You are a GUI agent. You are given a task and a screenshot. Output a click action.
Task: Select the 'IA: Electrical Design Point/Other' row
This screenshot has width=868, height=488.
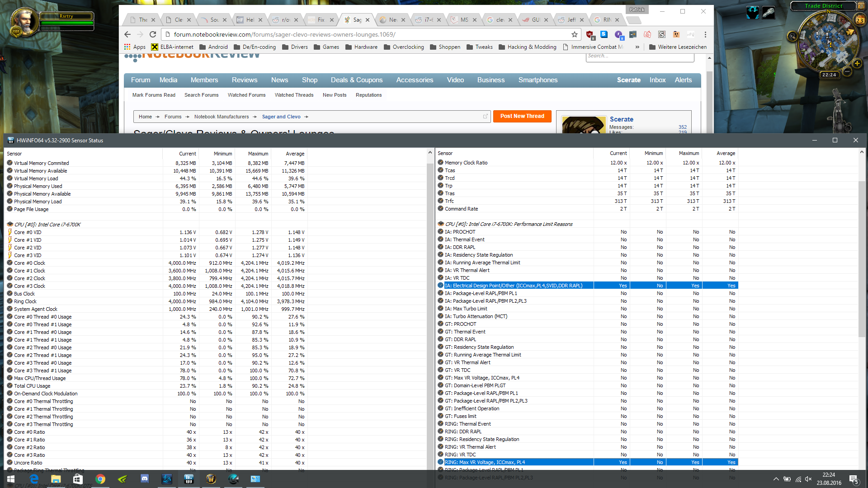point(587,286)
